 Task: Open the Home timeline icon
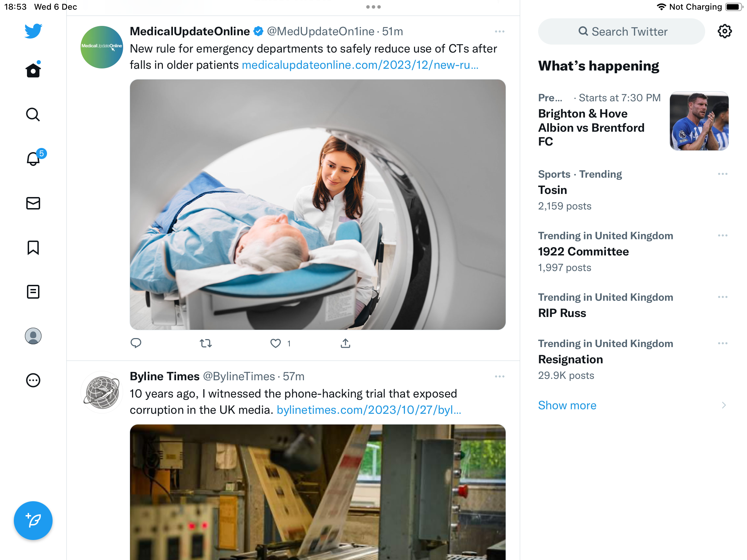point(33,69)
